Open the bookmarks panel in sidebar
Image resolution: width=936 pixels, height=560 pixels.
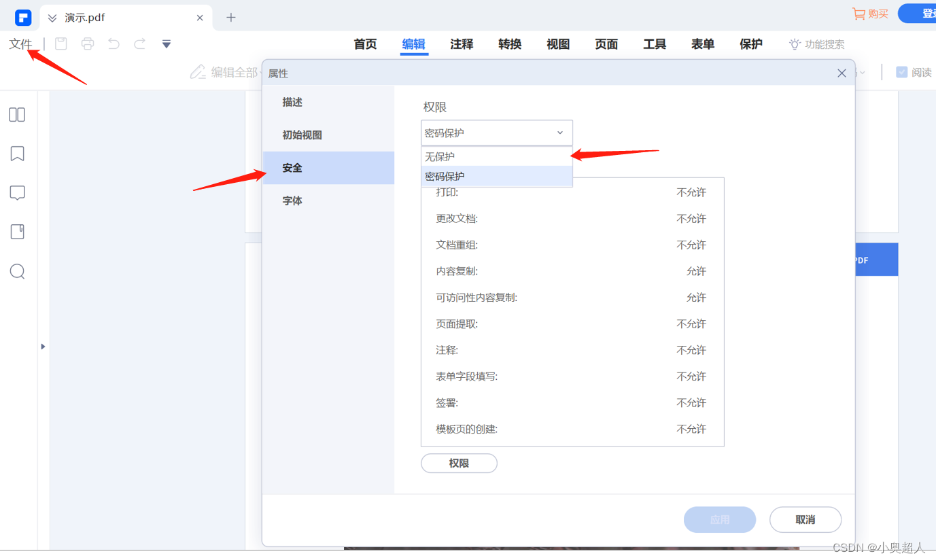pyautogui.click(x=16, y=154)
